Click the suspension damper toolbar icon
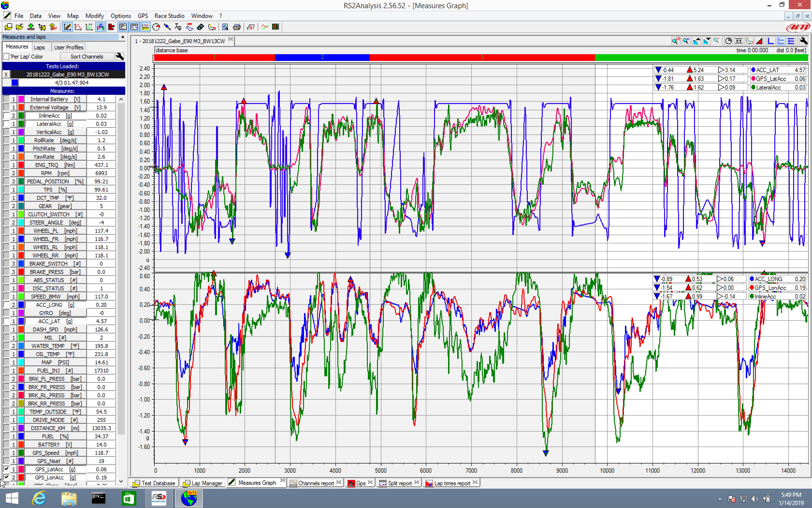Screen dimensions: 812x508 tap(167, 27)
